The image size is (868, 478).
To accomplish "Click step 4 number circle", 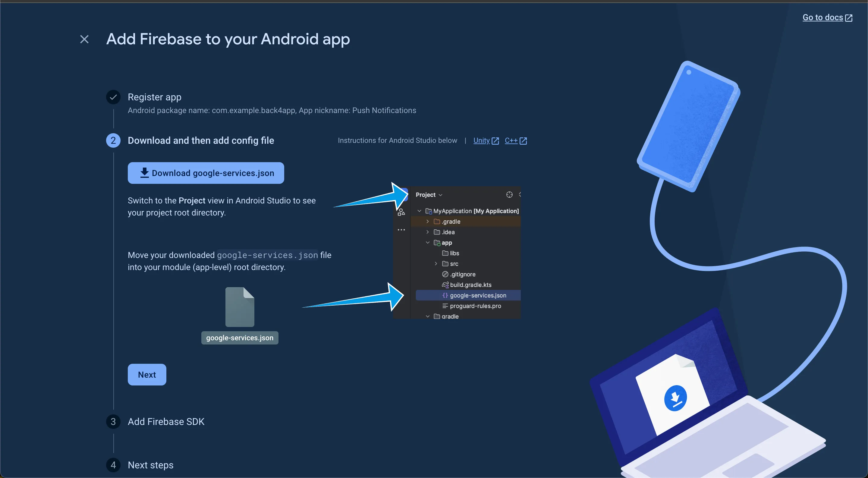I will (x=113, y=465).
